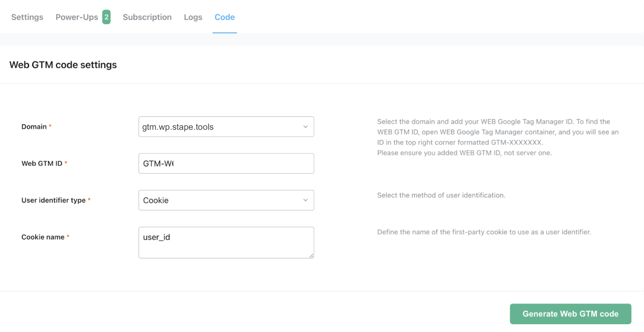Click the Power-Ups badge showing 2
The image size is (644, 332).
point(106,17)
